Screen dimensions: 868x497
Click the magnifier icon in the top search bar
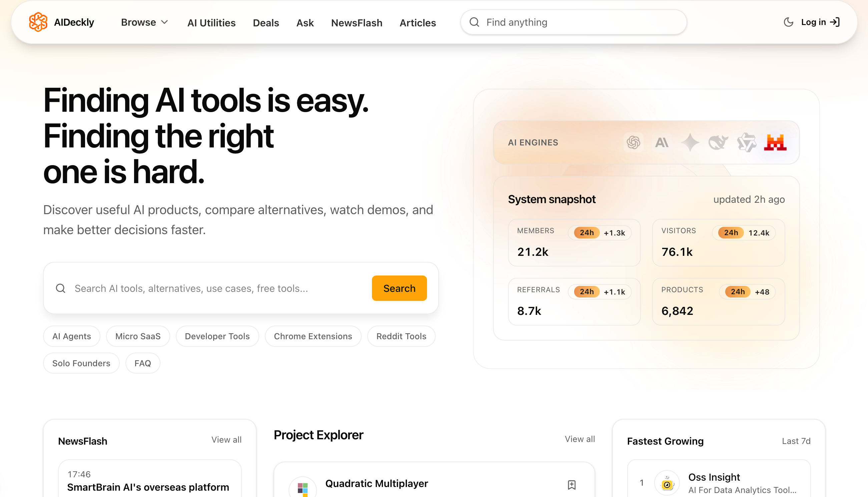tap(474, 22)
